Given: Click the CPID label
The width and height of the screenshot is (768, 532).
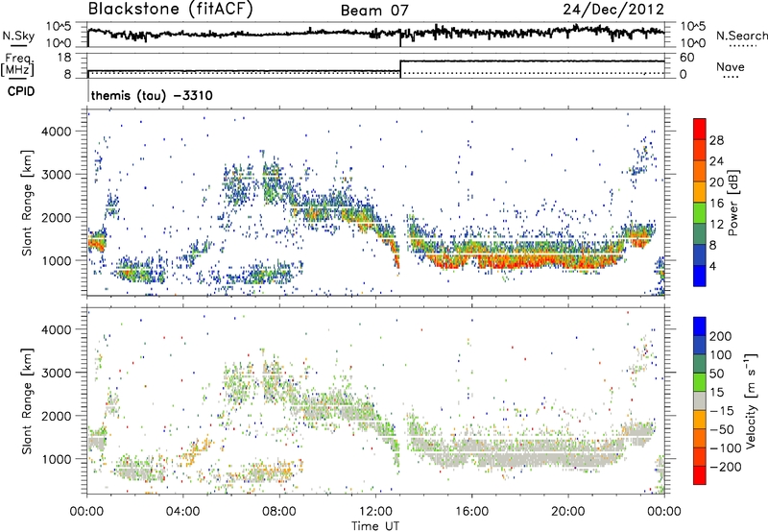Looking at the screenshot, I should coord(21,91).
